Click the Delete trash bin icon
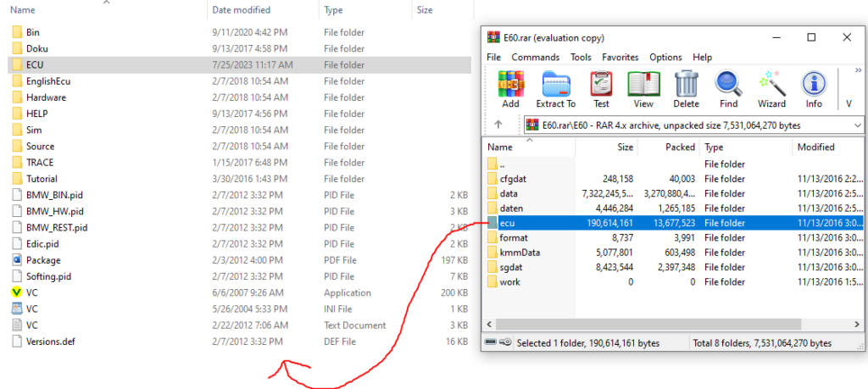 pos(686,89)
